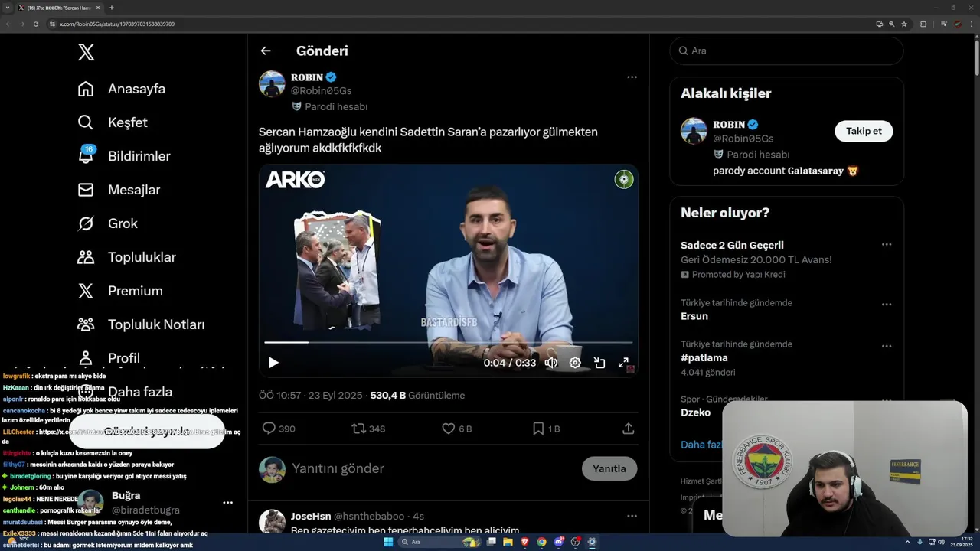Open the browser zoom magnifier icon
This screenshot has height=551, width=980.
(892, 24)
